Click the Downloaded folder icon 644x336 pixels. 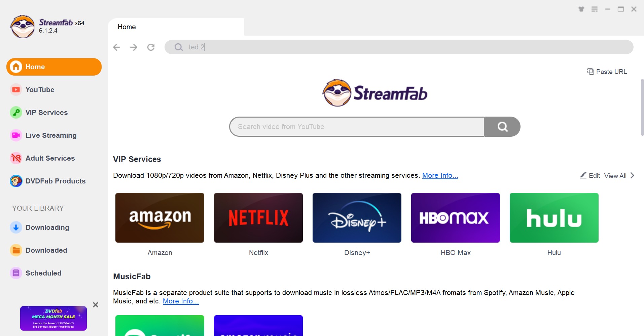[16, 250]
